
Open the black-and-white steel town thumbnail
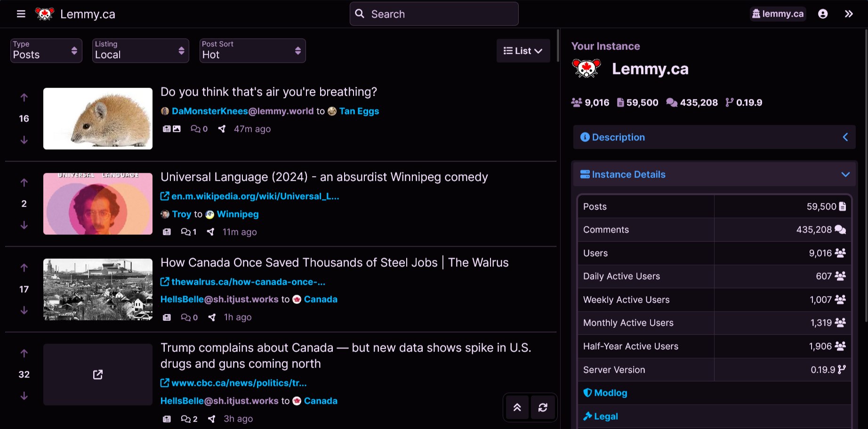tap(98, 289)
